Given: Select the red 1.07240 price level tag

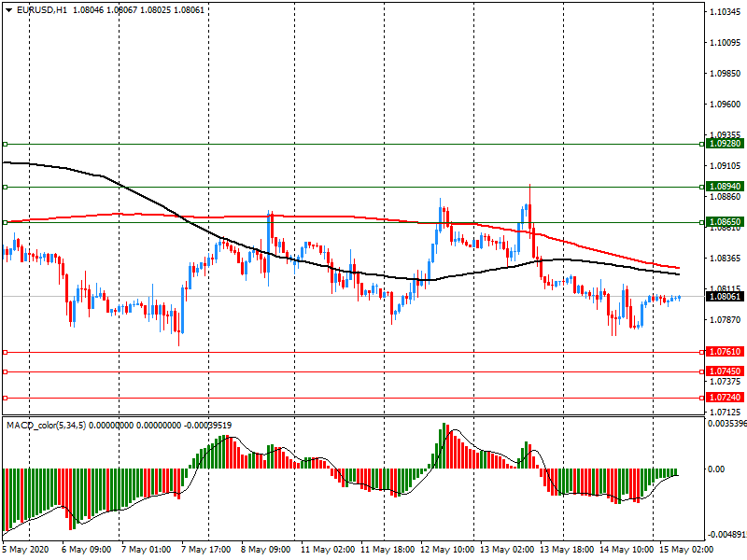Looking at the screenshot, I should point(725,398).
